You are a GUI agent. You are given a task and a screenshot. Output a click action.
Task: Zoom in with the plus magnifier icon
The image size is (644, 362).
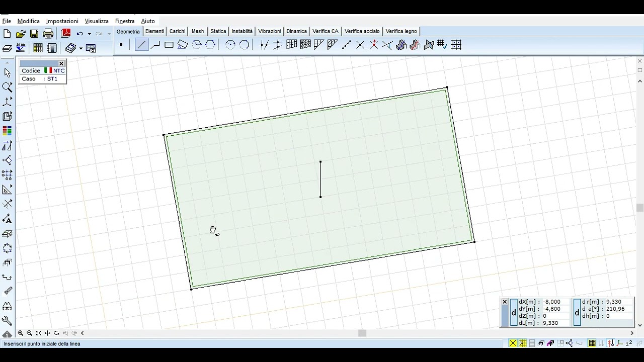click(21, 333)
